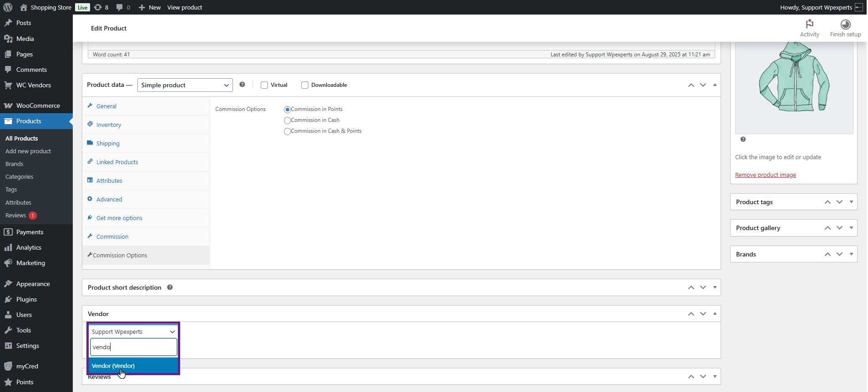The width and height of the screenshot is (868, 392).
Task: Click the Remove product image link
Action: click(765, 175)
